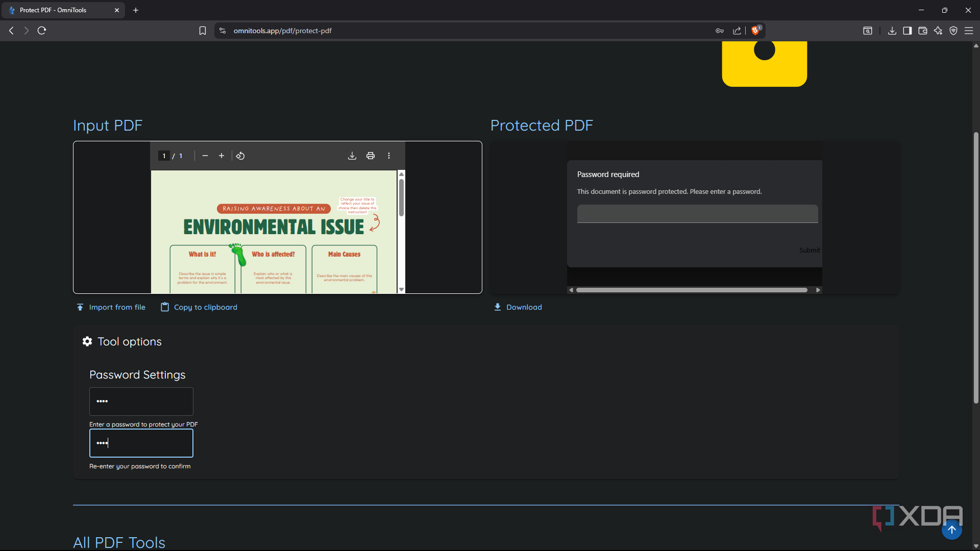Click Protected PDF horizontal scrollbar

coord(692,290)
